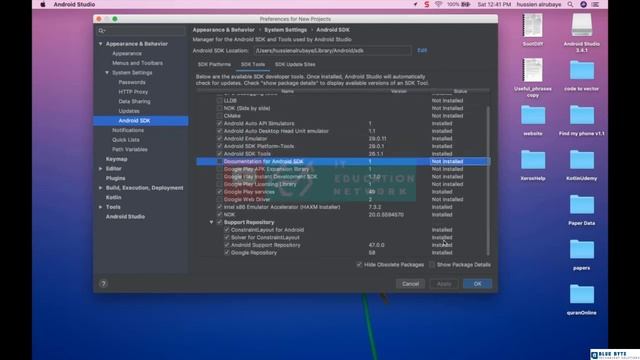Screen dimensions: 640x360
Task: Open Spotlight search in menu bar
Action: pos(570,4)
